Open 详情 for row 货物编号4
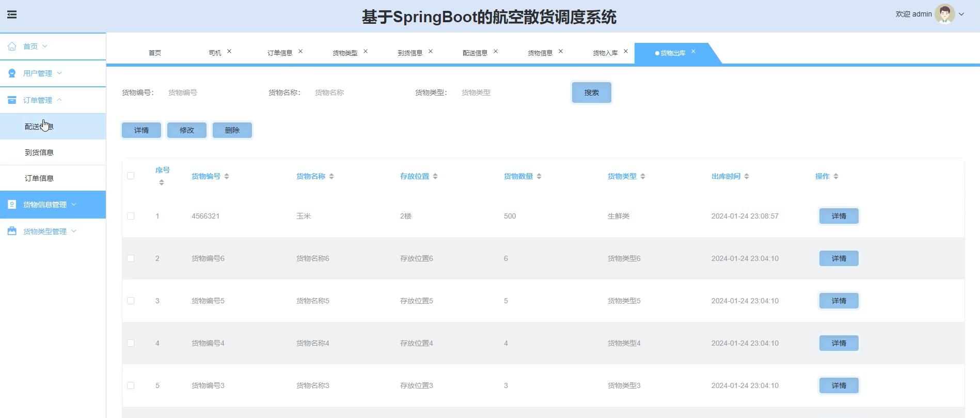980x418 pixels. click(x=839, y=343)
